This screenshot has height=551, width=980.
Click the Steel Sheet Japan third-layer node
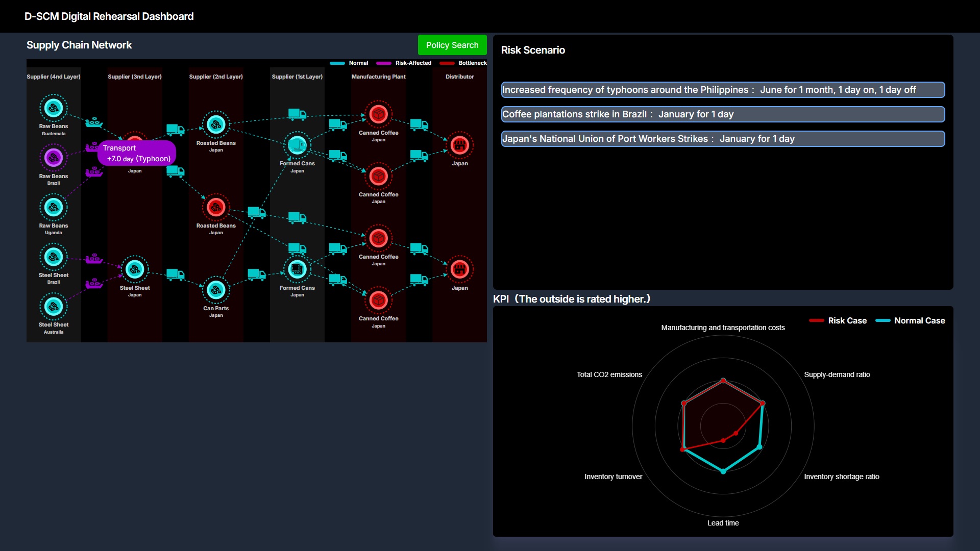click(x=135, y=269)
